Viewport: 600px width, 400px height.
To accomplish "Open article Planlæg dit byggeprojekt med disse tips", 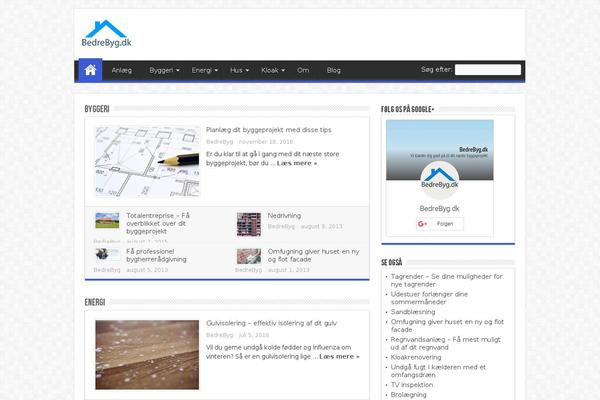I will pos(269,130).
